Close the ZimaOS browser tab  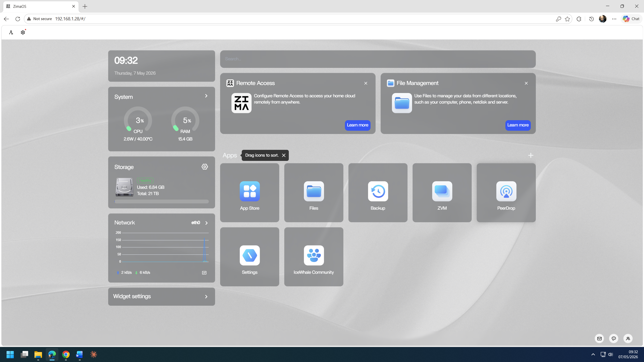(73, 6)
